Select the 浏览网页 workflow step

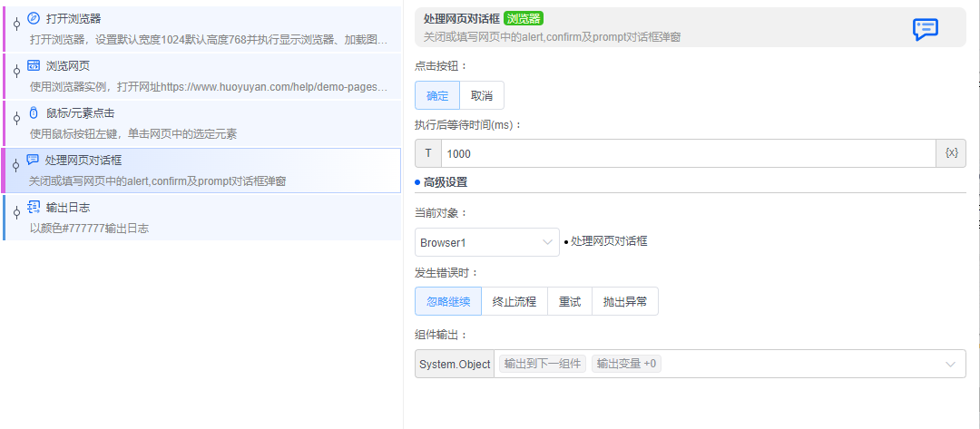click(x=201, y=76)
